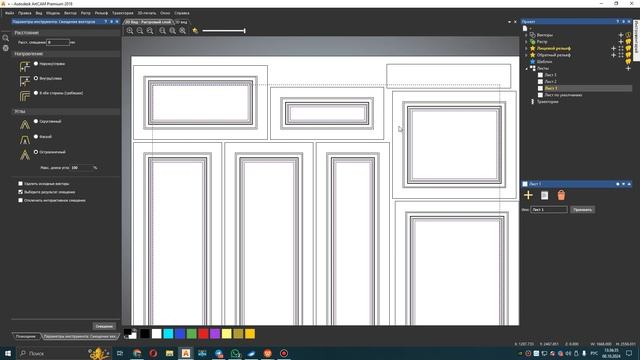Click the document page icon in sheet panel
Image resolution: width=640 pixels, height=360 pixels.
coord(544,195)
